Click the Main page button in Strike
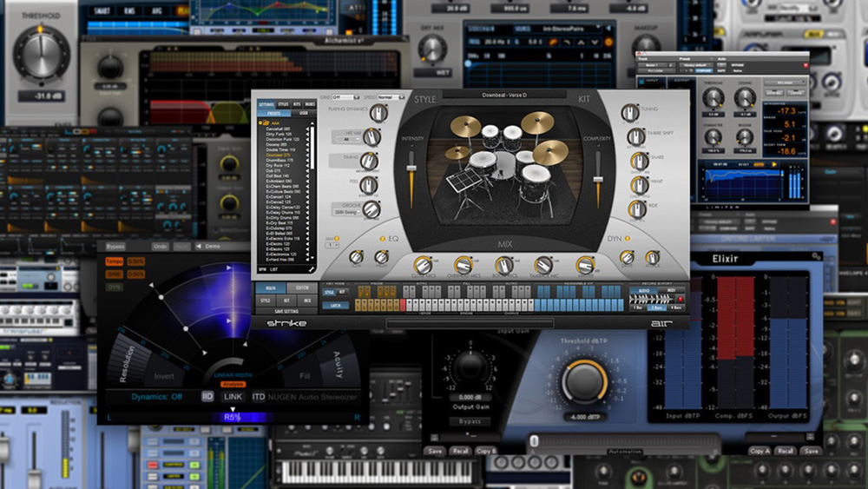The image size is (868, 489). click(271, 288)
